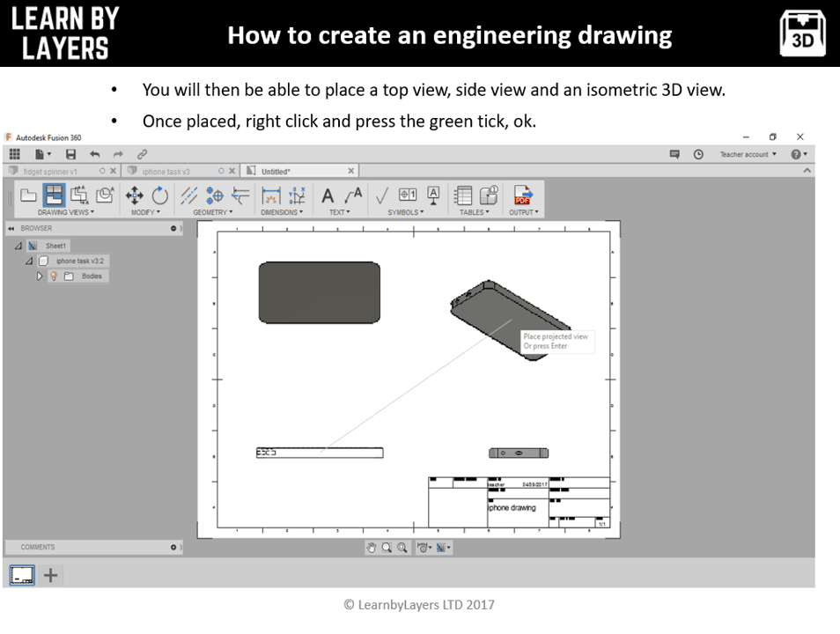The image size is (840, 634).
Task: Select the Centerline tool in Geometry group
Action: [188, 195]
